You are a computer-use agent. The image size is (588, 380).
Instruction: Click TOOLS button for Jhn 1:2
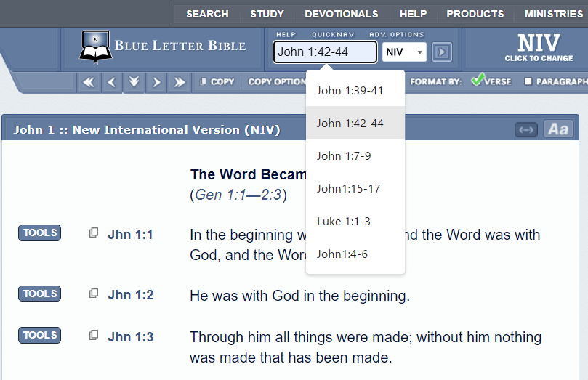point(40,294)
